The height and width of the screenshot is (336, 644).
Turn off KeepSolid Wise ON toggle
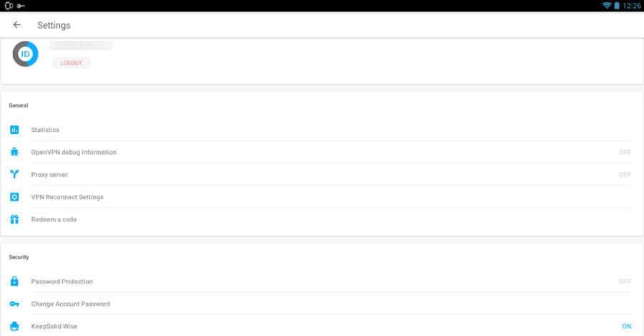(626, 327)
